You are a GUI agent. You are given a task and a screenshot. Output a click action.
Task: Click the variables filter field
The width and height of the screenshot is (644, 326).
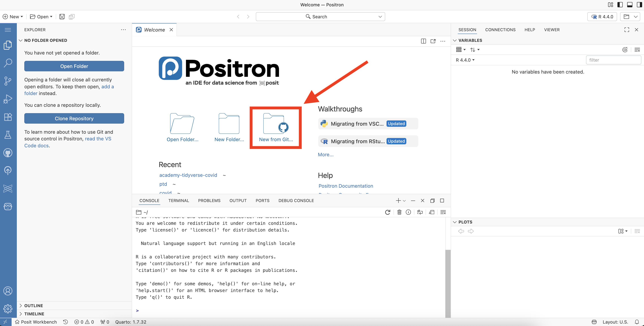(613, 60)
